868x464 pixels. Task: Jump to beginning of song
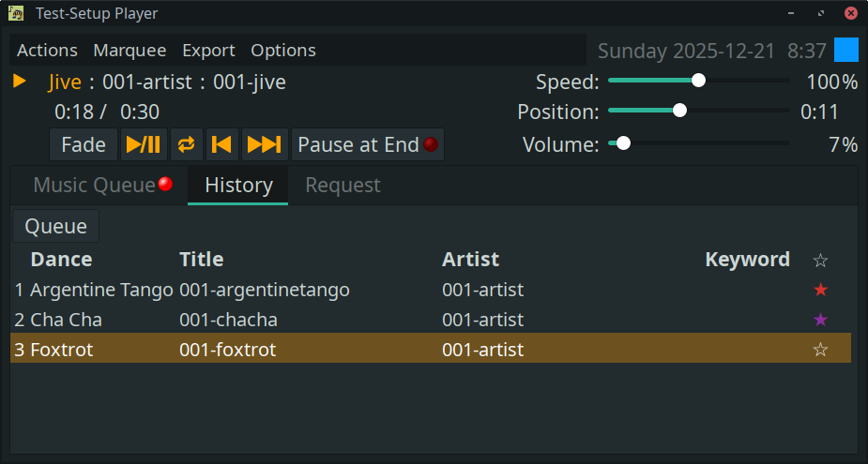(221, 144)
